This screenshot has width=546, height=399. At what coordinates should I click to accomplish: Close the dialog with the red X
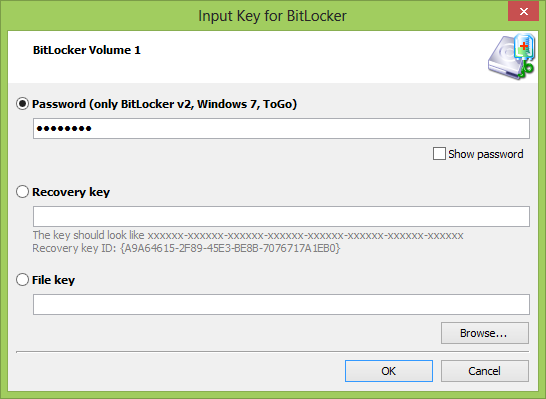(523, 11)
